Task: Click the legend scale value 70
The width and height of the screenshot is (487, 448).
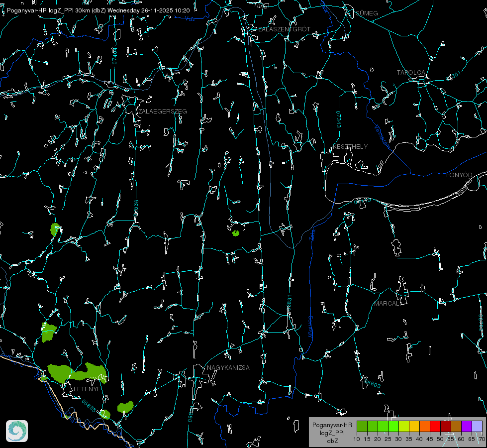Action: (x=482, y=439)
